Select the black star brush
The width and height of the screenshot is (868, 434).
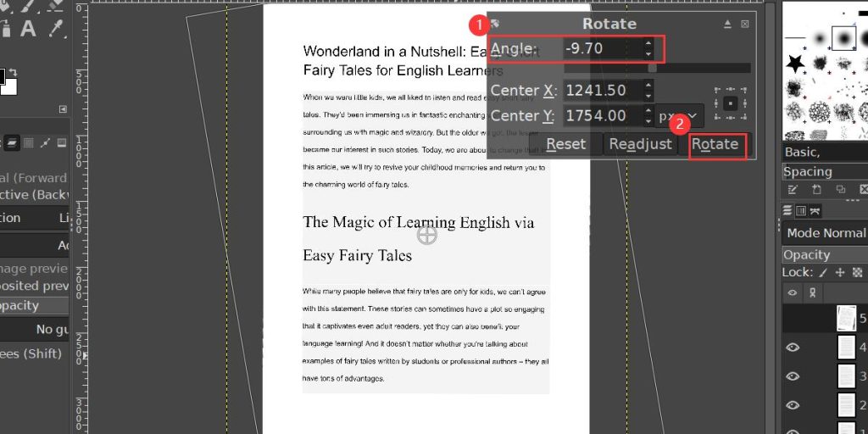(x=795, y=63)
